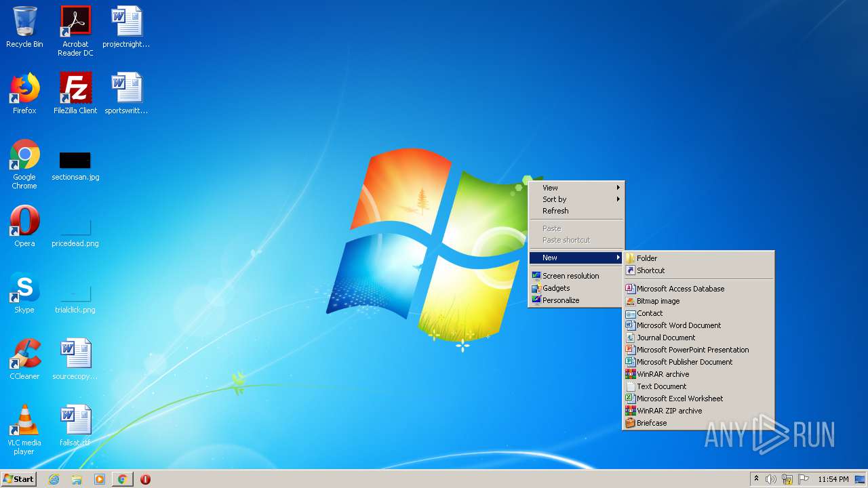Screen dimensions: 868x488
Task: Open the Firefox desktop shortcut
Action: pos(24,94)
